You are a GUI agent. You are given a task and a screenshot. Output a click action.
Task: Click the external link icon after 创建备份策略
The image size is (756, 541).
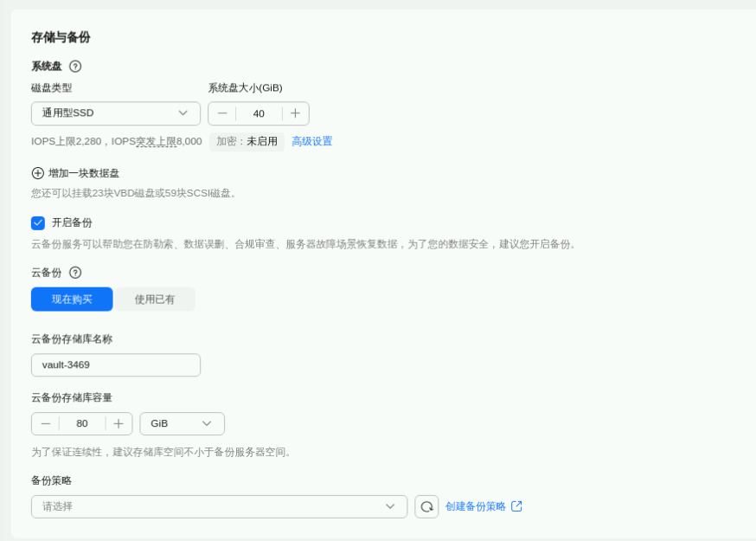click(x=516, y=506)
